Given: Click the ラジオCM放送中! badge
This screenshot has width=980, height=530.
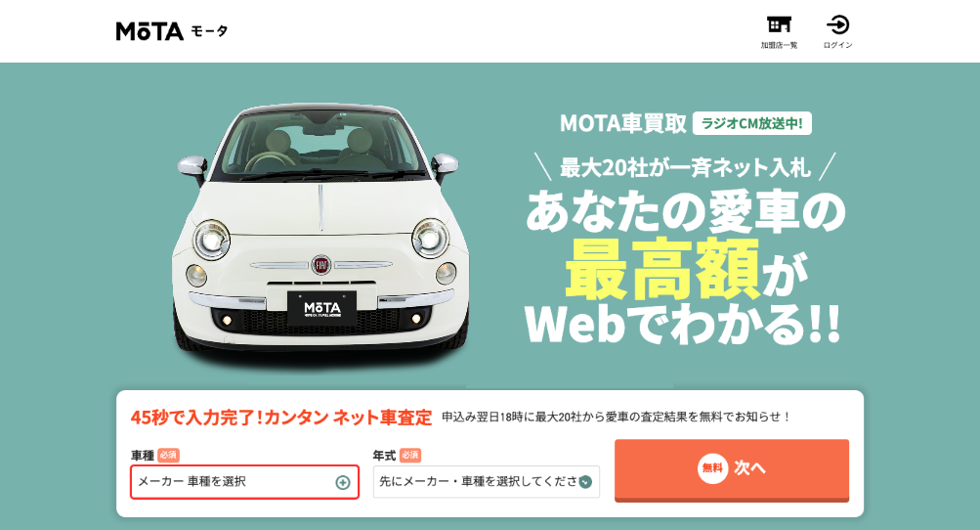Looking at the screenshot, I should coord(752,123).
